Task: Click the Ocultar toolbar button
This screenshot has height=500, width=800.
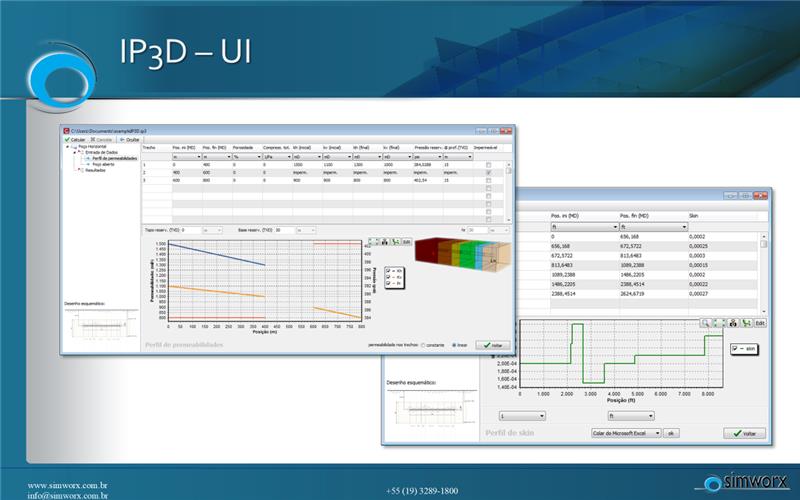Action: click(129, 139)
